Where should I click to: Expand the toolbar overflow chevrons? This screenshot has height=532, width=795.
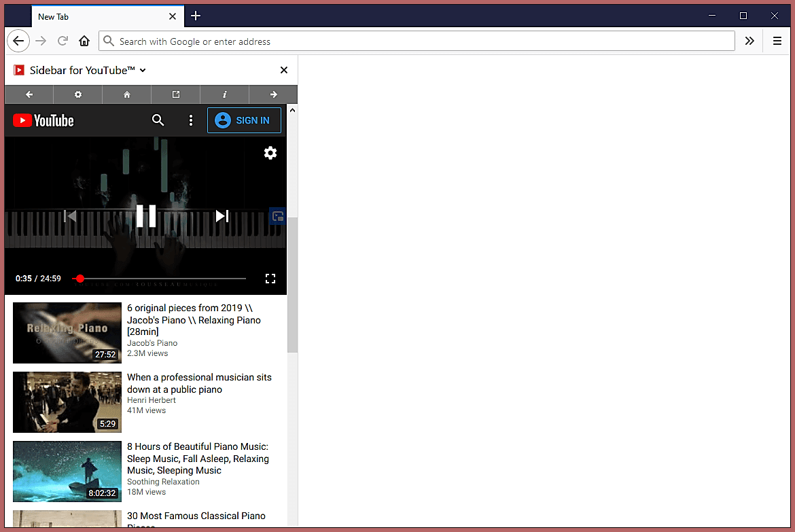click(x=749, y=41)
